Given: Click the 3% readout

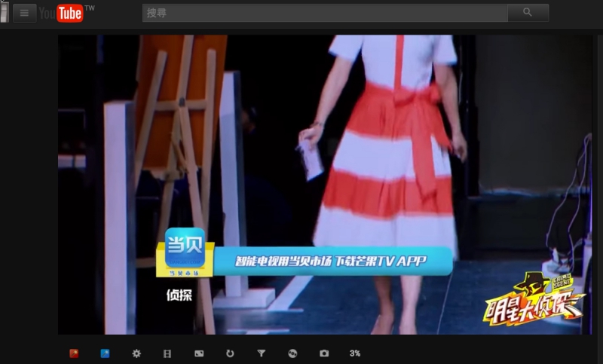Looking at the screenshot, I should click(355, 353).
